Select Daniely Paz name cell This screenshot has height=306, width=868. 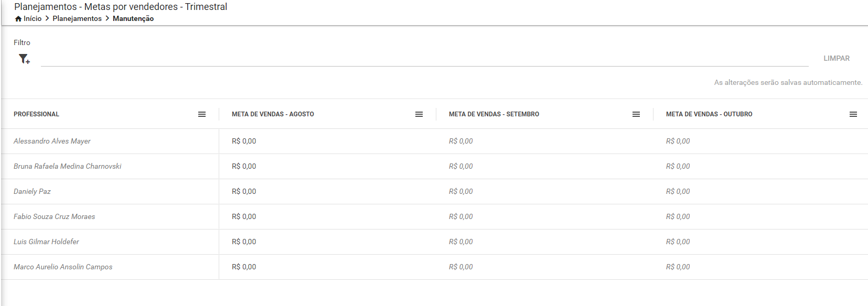(x=32, y=192)
